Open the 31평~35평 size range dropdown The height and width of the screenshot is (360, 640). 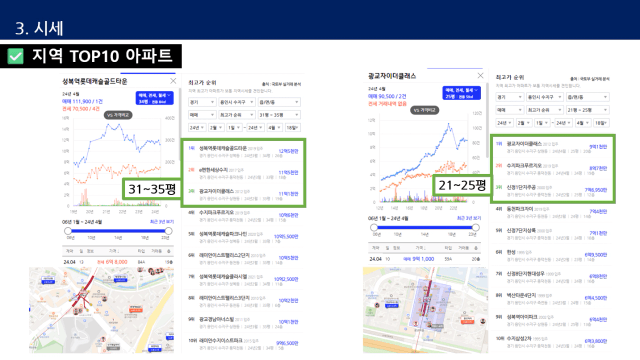[x=279, y=115]
